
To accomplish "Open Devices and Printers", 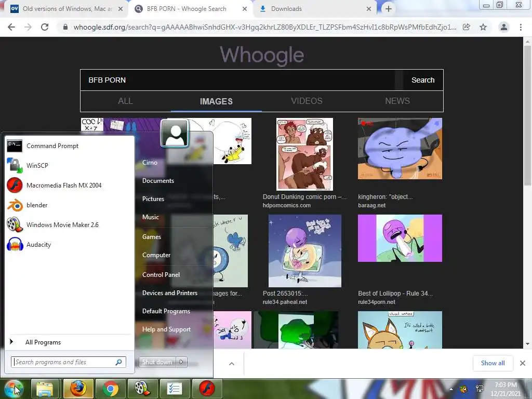I will point(170,293).
